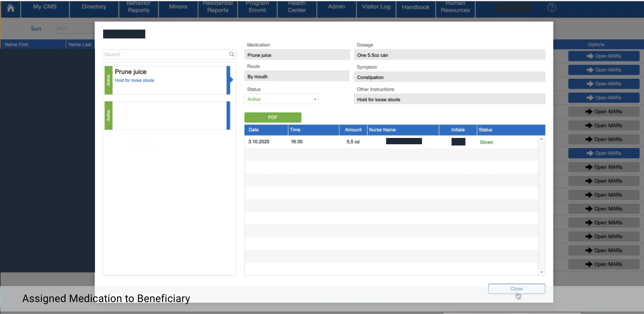Export medication record with PDF button
Screen dimensions: 644x314
point(273,117)
